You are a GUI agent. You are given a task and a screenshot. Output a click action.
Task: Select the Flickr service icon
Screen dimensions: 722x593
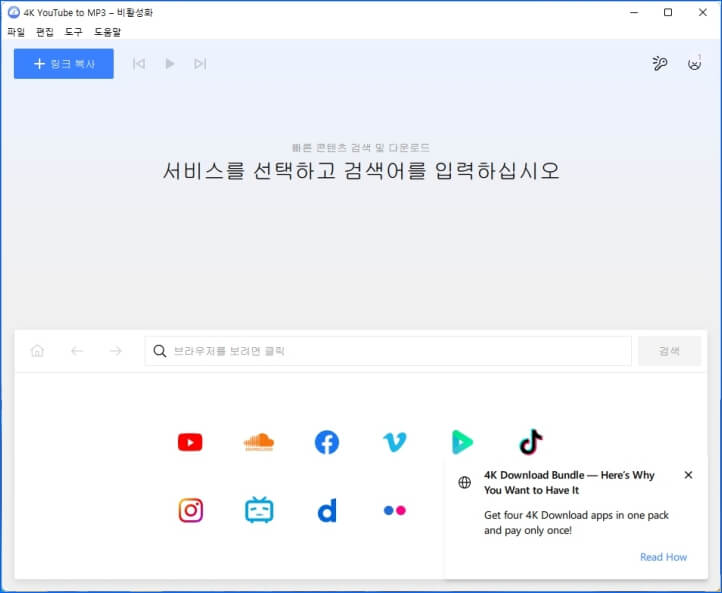click(395, 510)
